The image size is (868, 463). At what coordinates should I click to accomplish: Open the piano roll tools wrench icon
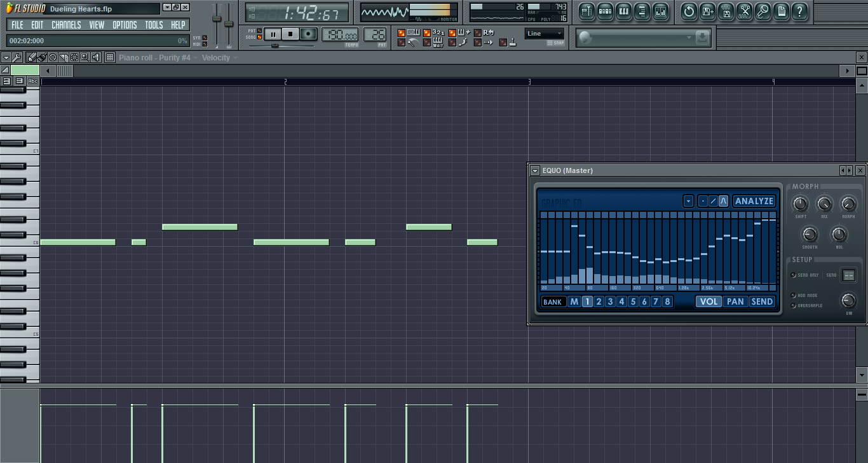(x=17, y=57)
